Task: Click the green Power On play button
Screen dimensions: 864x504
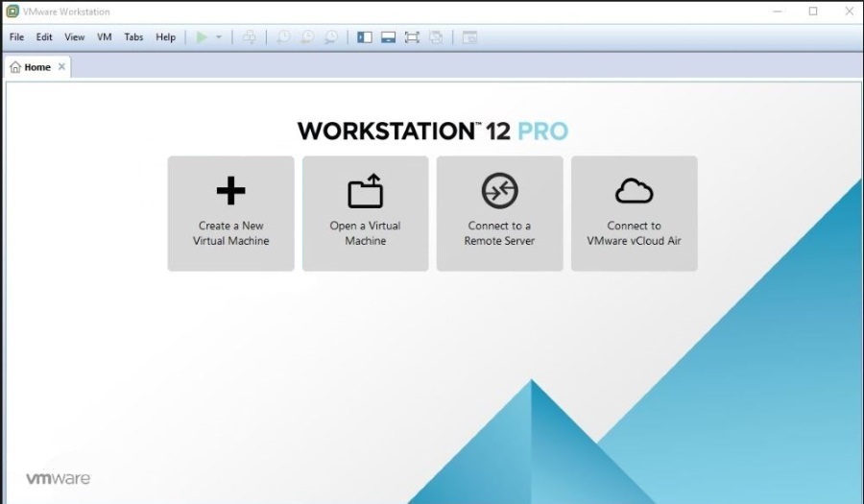Action: pyautogui.click(x=202, y=37)
